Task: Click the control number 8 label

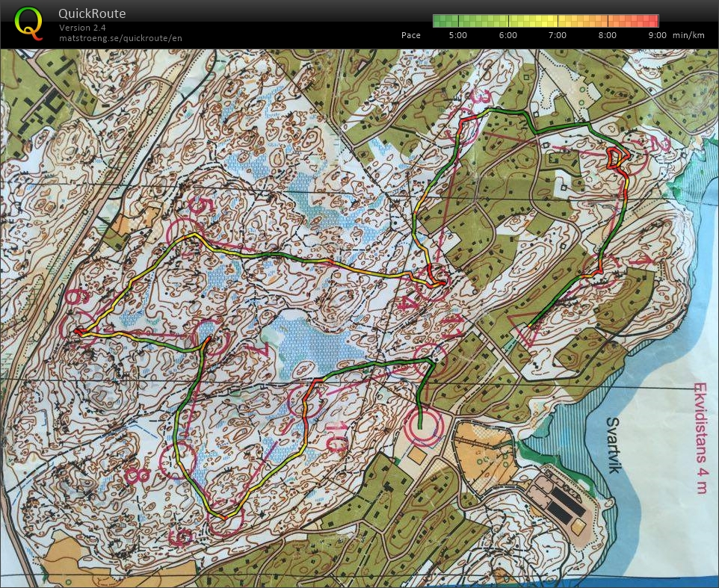Action: coord(137,475)
